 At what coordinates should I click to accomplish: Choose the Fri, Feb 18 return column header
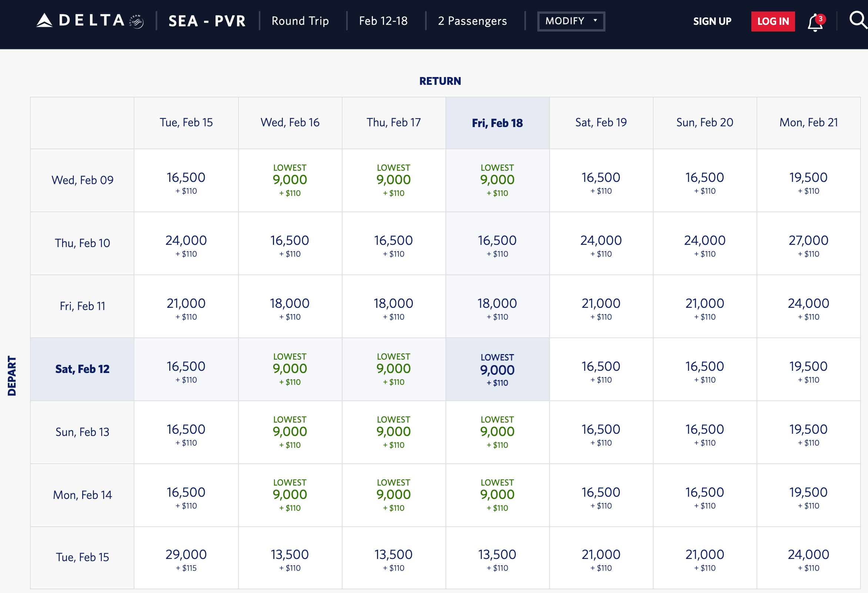tap(497, 122)
